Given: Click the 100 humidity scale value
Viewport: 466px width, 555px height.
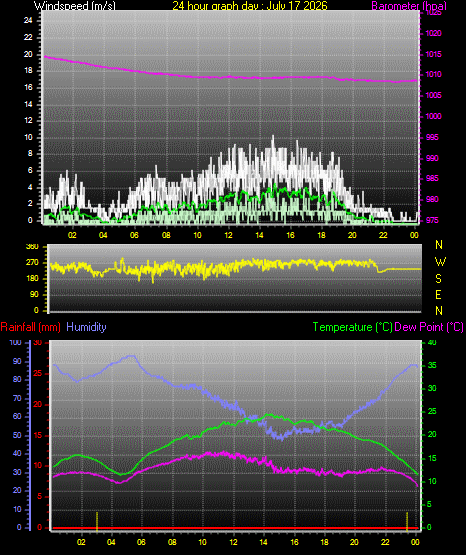Looking at the screenshot, I should coord(16,342).
